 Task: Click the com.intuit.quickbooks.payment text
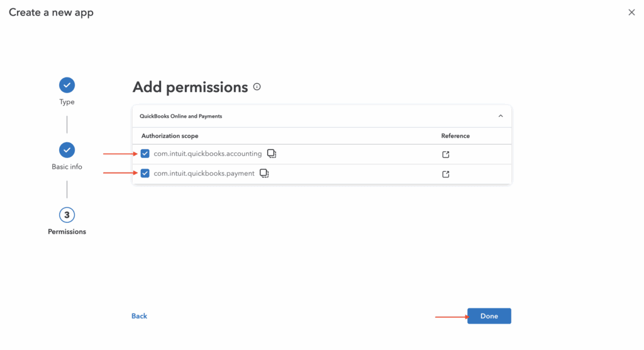204,174
